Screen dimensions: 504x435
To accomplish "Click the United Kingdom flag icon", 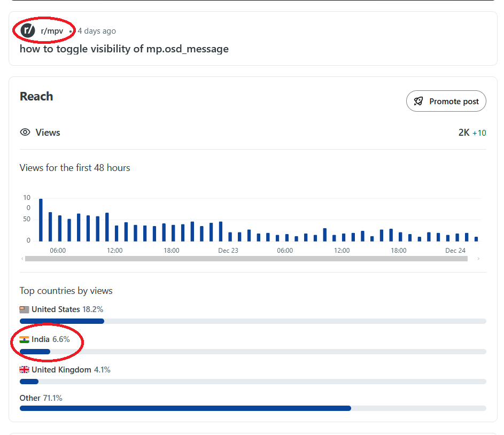I will point(24,370).
